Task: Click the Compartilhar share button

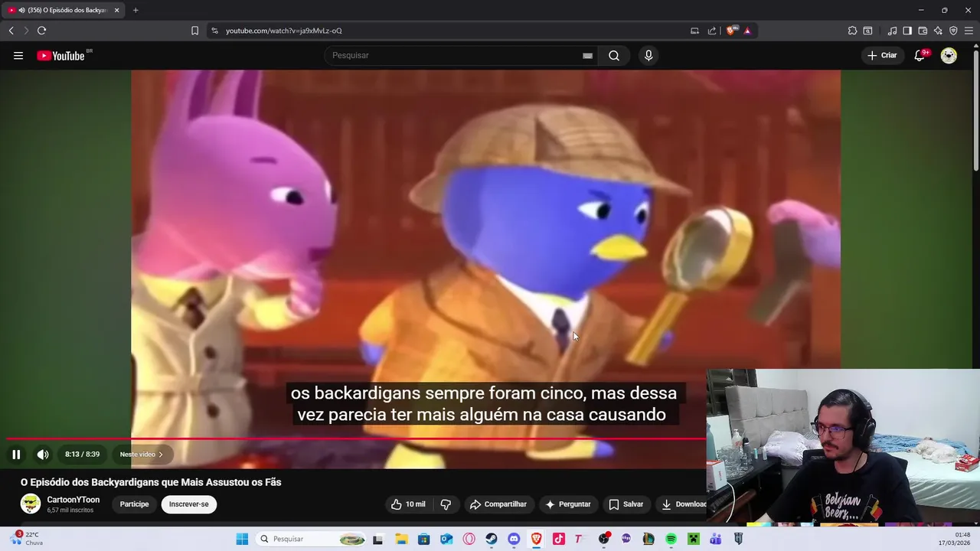Action: [498, 504]
